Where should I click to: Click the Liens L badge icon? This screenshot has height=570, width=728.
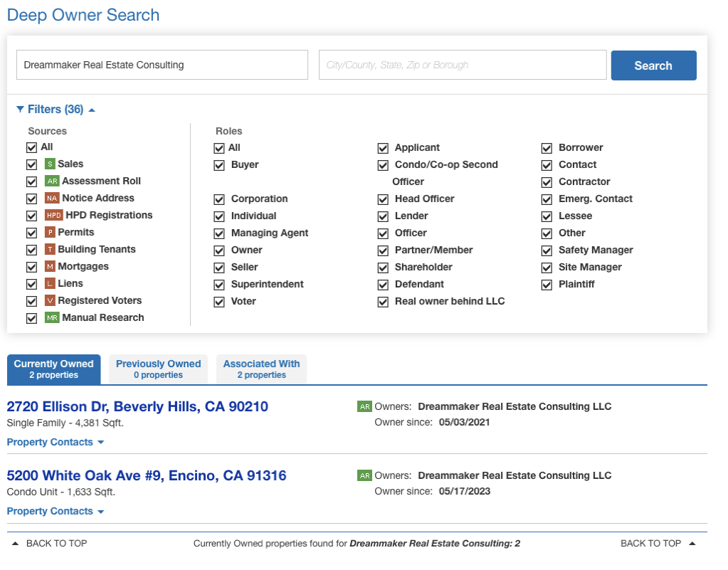tap(50, 284)
